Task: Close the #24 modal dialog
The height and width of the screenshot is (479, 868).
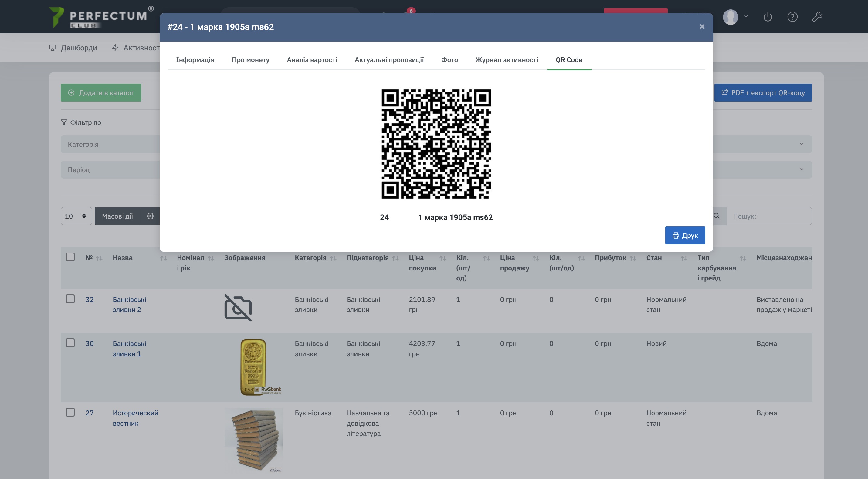Action: [x=702, y=27]
